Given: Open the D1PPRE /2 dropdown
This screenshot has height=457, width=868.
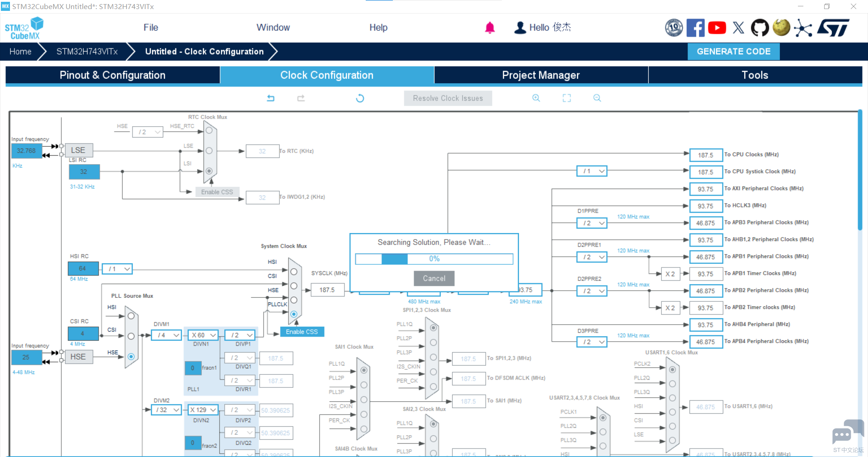Looking at the screenshot, I should tap(592, 223).
